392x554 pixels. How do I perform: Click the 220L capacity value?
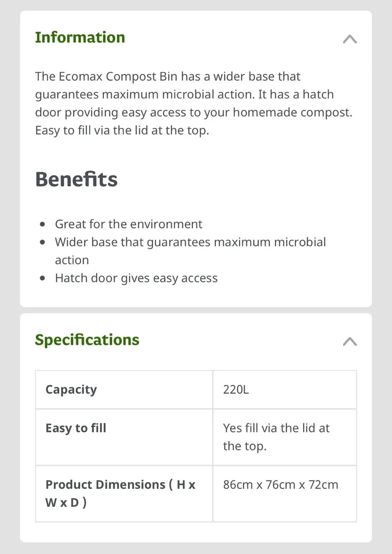click(236, 390)
